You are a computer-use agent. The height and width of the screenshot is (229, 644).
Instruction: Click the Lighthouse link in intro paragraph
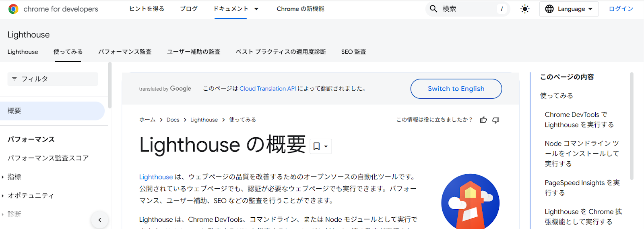(x=156, y=177)
